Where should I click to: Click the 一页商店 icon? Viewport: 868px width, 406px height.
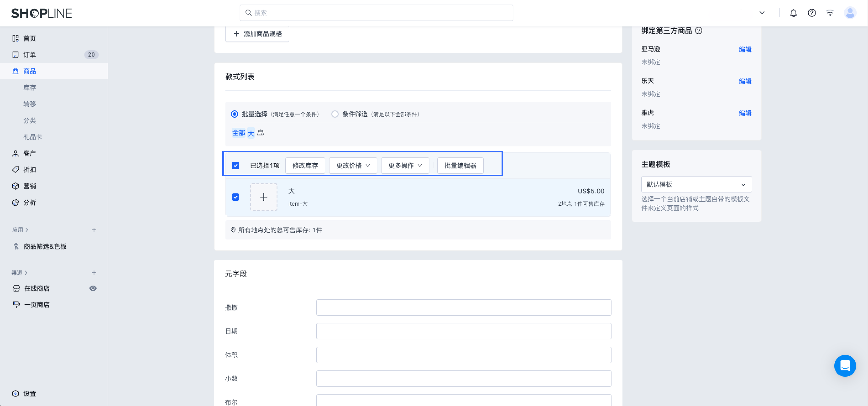[16, 304]
